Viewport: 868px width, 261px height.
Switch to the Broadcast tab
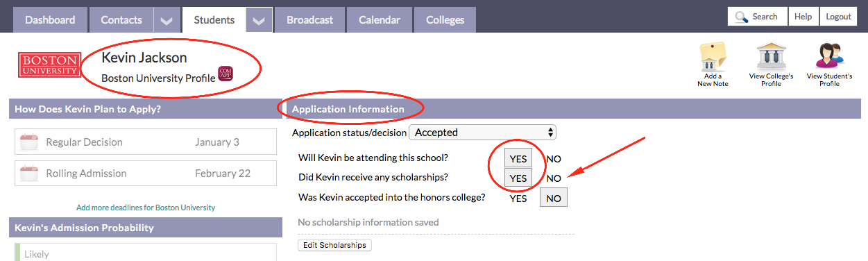pyautogui.click(x=309, y=20)
